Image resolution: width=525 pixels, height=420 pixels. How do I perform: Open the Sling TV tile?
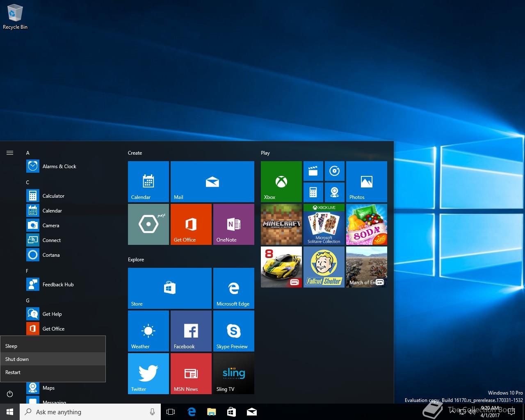234,374
